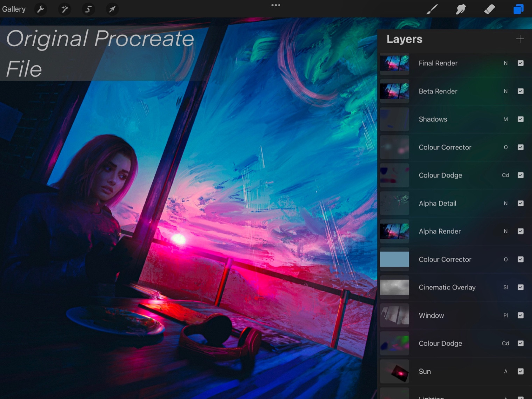The height and width of the screenshot is (399, 532).
Task: Activate the Selection tool
Action: [88, 9]
